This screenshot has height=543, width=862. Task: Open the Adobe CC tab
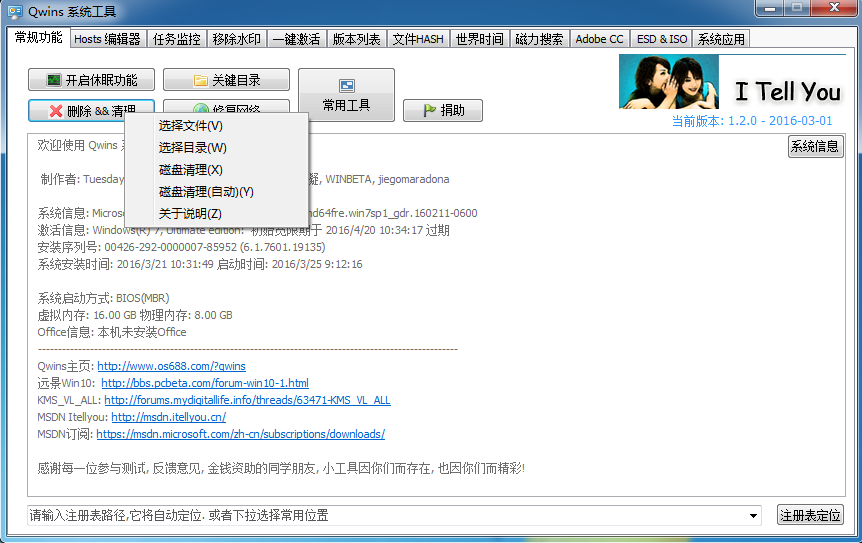point(600,40)
